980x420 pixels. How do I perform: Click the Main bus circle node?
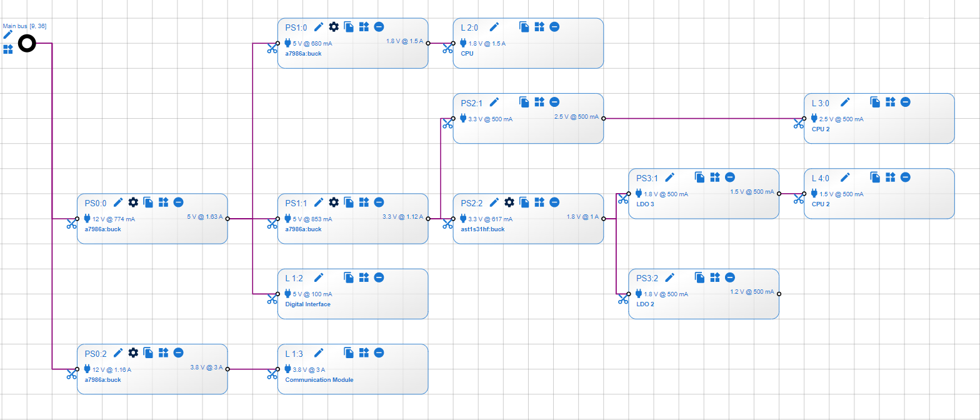[27, 44]
